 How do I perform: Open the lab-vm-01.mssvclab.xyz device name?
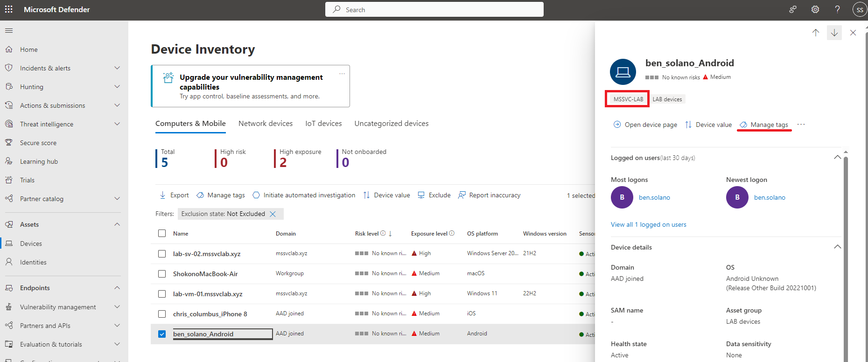pyautogui.click(x=208, y=294)
